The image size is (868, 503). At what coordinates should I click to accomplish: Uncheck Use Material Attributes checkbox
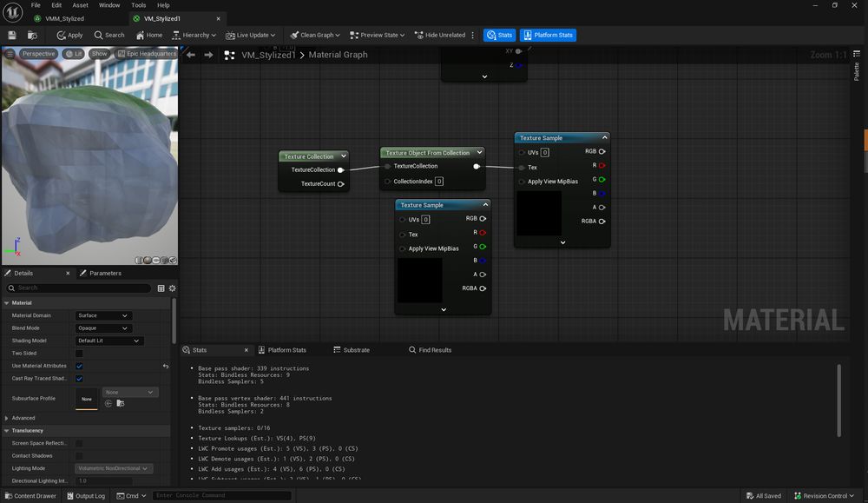point(79,366)
